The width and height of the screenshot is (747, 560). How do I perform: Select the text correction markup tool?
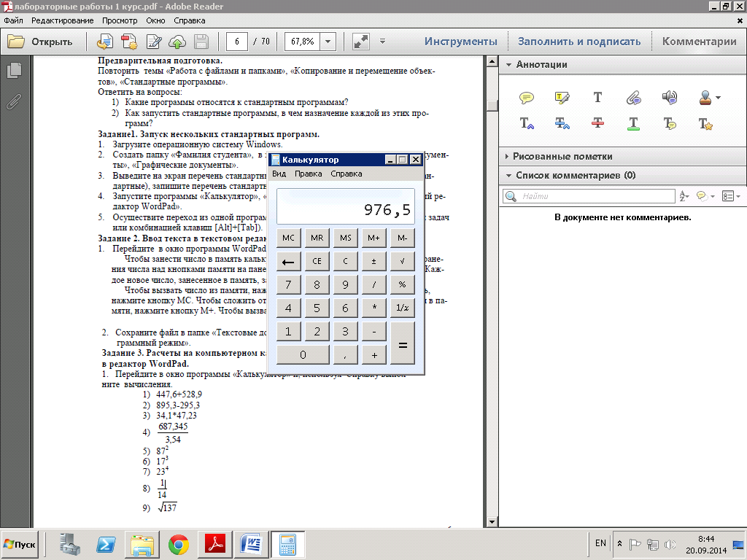(705, 124)
